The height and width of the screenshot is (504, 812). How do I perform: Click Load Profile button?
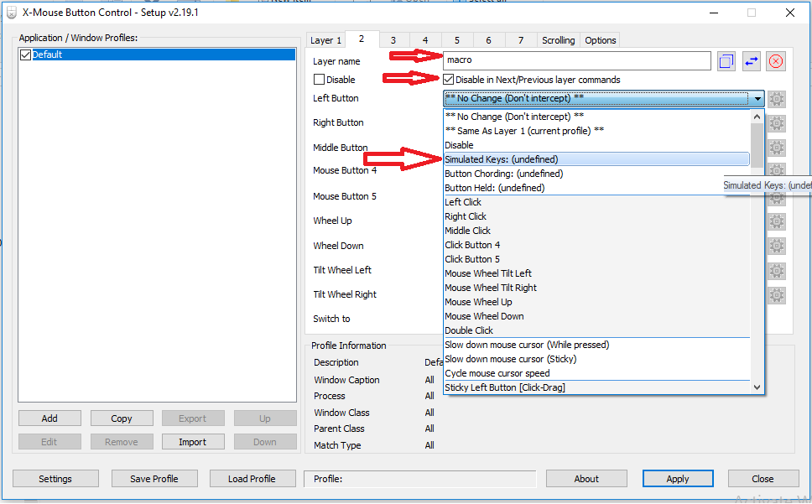tap(252, 479)
